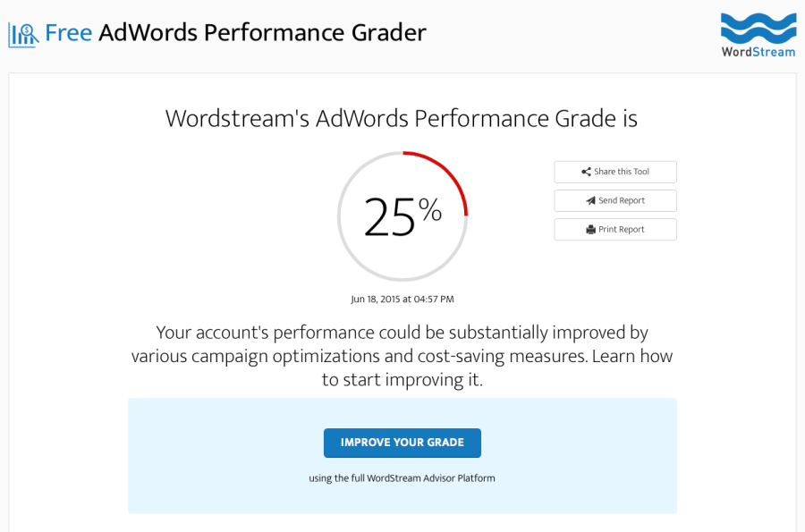Click the word Free in header
Viewport: 805px width, 532px height.
pos(68,33)
